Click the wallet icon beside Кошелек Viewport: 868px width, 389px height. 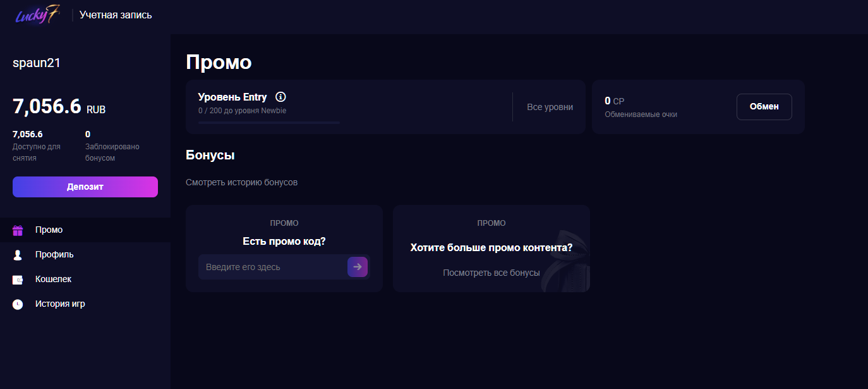(x=18, y=280)
